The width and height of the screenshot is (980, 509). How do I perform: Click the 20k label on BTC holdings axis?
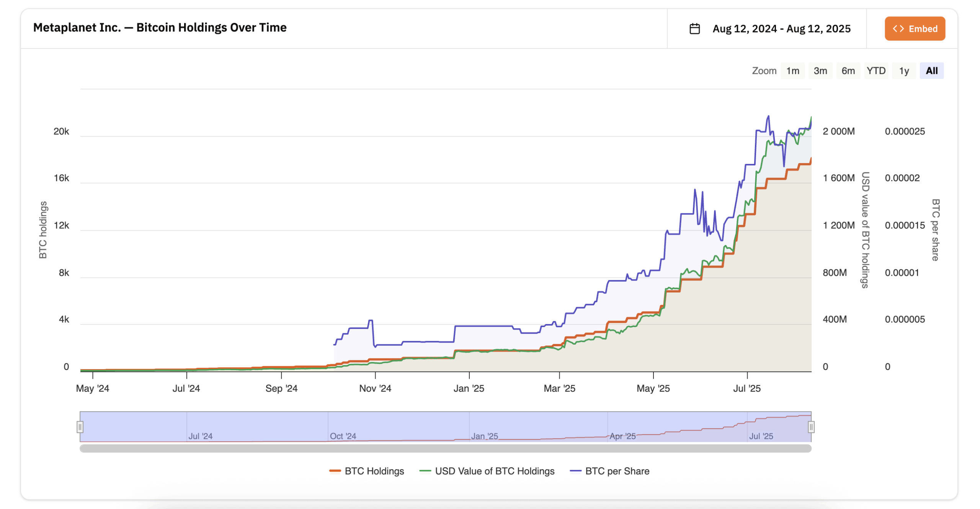coord(61,132)
